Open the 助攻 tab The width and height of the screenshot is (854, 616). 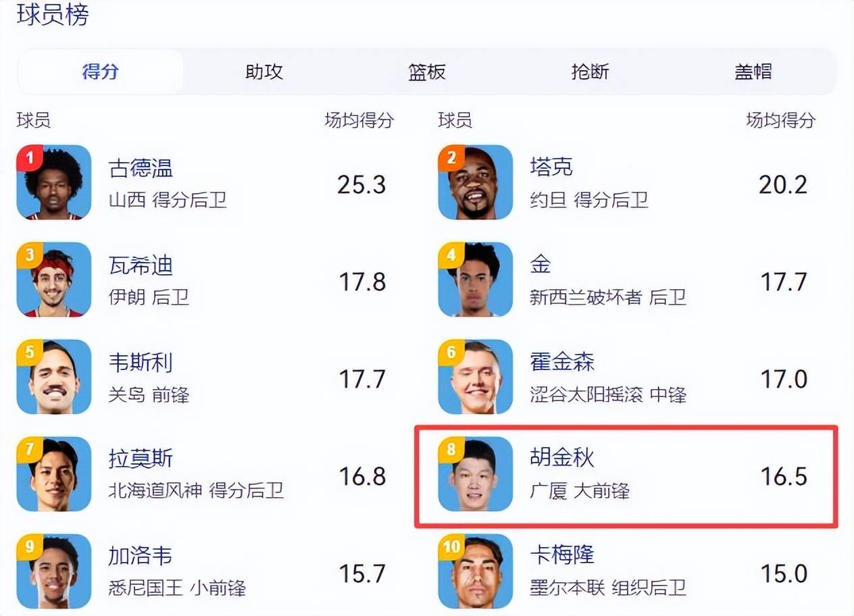(263, 72)
